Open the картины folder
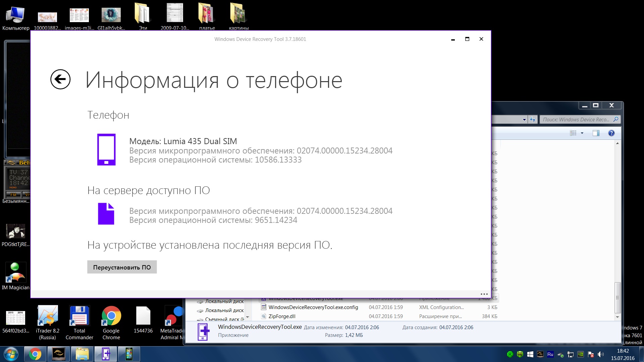644x362 pixels. pos(238,17)
